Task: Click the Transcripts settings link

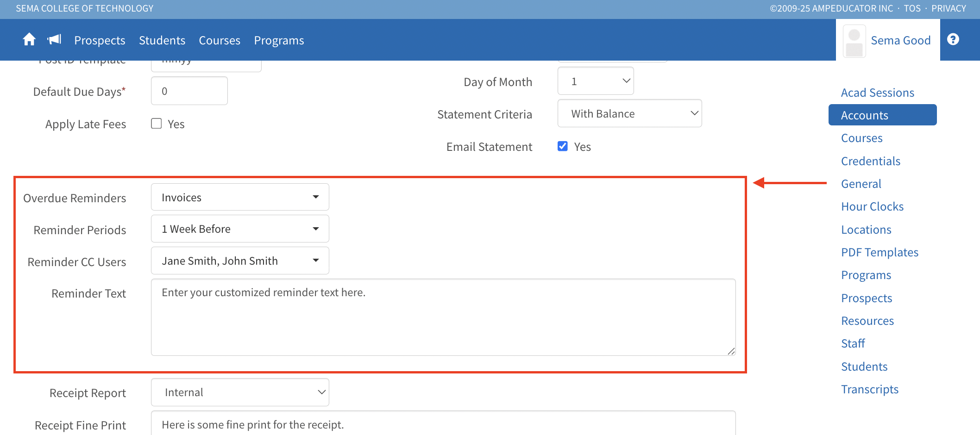Action: point(869,389)
